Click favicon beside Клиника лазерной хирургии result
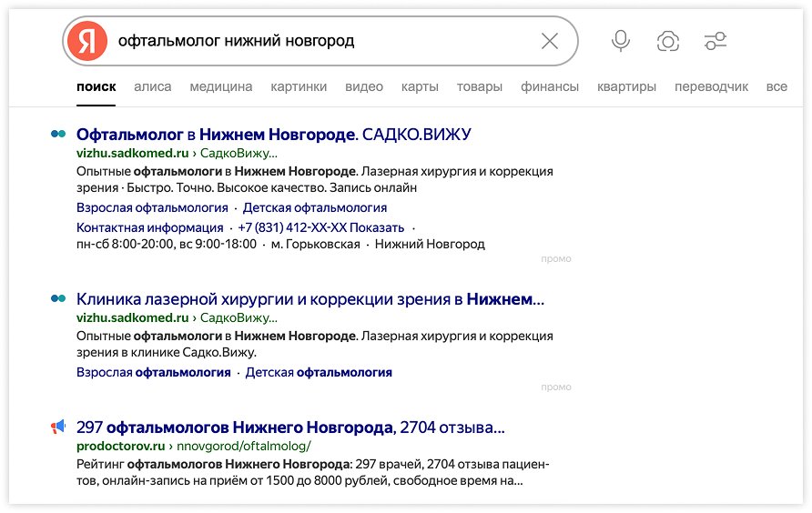The height and width of the screenshot is (513, 812). 58,298
